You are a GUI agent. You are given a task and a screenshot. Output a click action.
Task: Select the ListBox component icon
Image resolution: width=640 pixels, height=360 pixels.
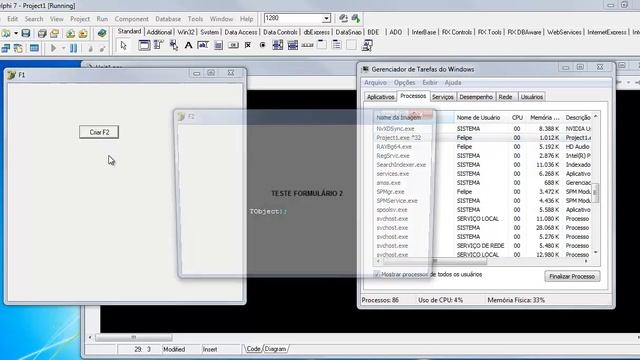point(278,45)
